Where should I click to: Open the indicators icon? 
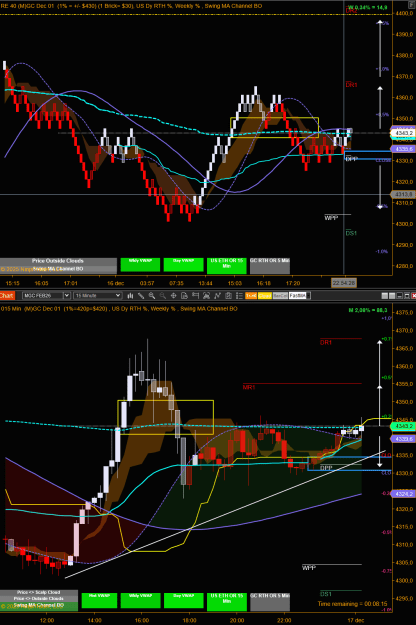point(217,295)
